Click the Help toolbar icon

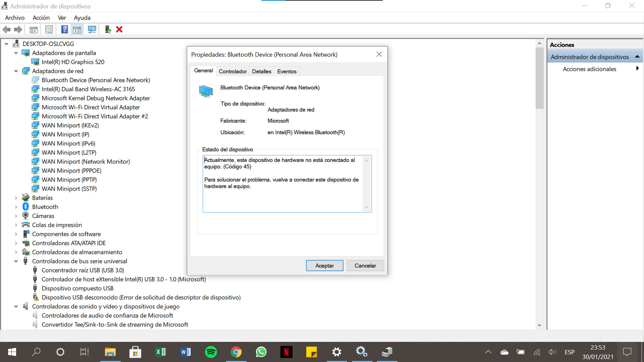(x=64, y=29)
